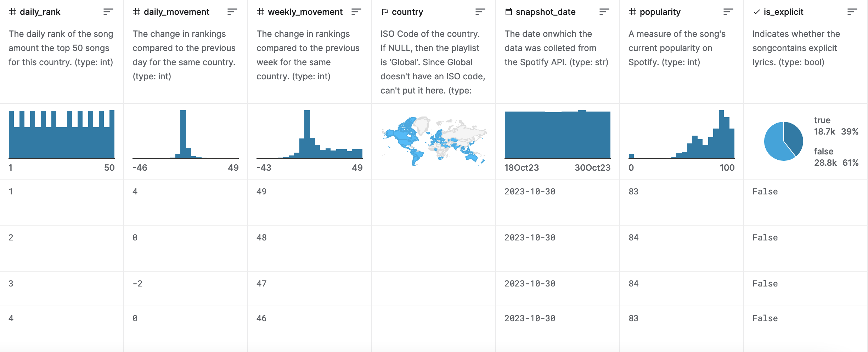The image size is (868, 352).
Task: Select the daily_rank column header name
Action: (x=40, y=12)
